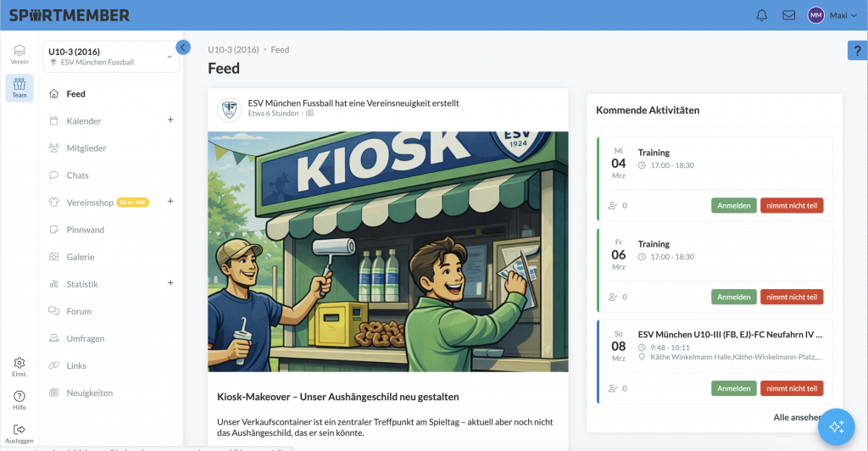868x451 pixels.
Task: Open Einst. settings gear icon
Action: 19,366
